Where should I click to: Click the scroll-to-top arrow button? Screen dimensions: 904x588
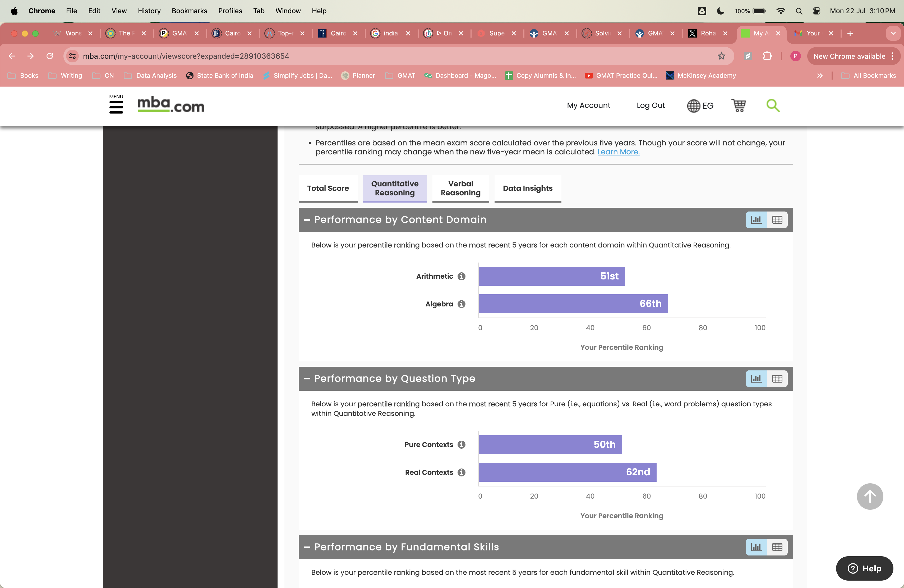[870, 497]
